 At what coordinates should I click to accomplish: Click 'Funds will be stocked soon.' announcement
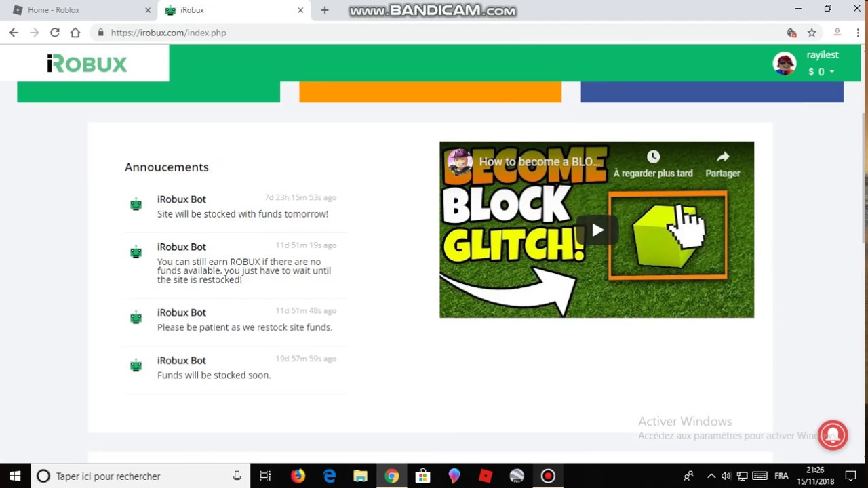coord(214,375)
